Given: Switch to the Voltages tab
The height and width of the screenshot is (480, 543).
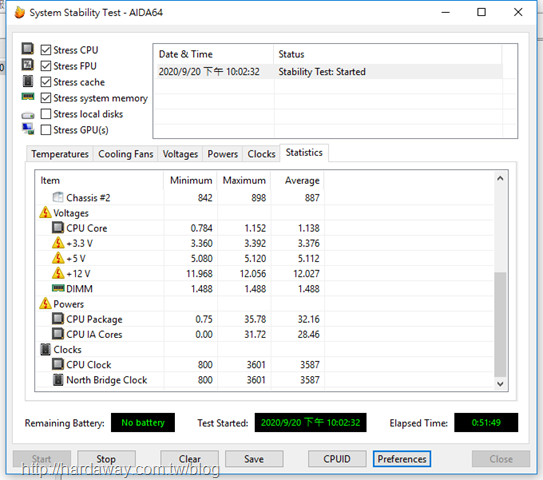Looking at the screenshot, I should [x=180, y=154].
